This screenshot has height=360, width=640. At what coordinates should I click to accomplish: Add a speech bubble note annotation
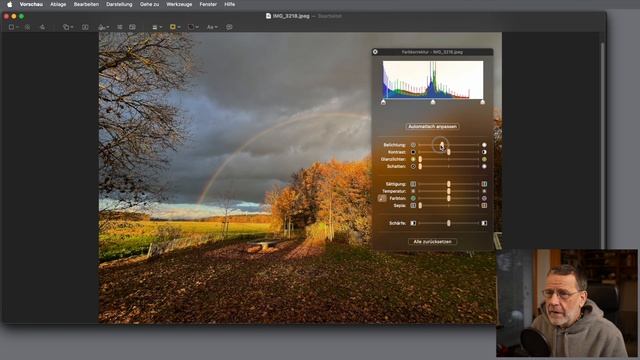tap(229, 27)
